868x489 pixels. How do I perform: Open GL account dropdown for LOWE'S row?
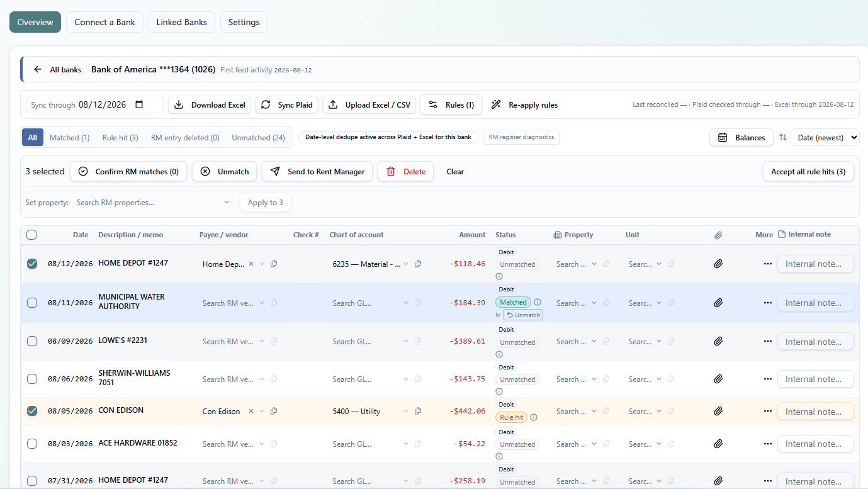(x=406, y=342)
